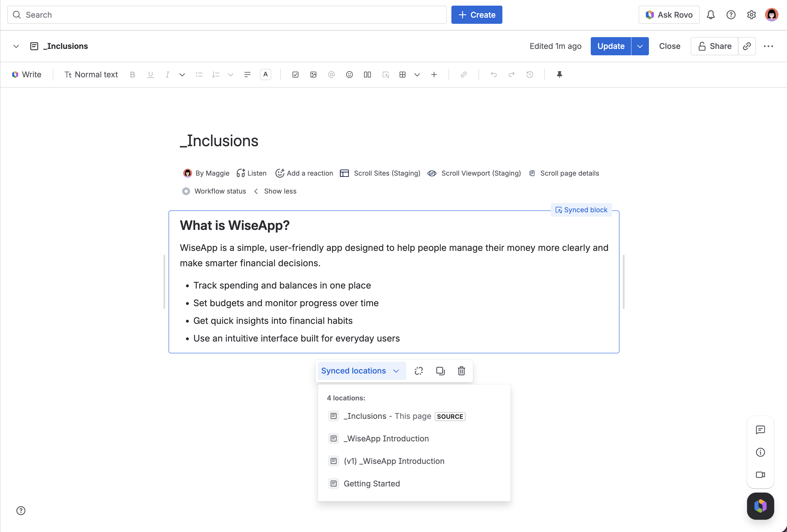Click the Search input field
Screen dimensions: 787x532
pyautogui.click(x=227, y=15)
